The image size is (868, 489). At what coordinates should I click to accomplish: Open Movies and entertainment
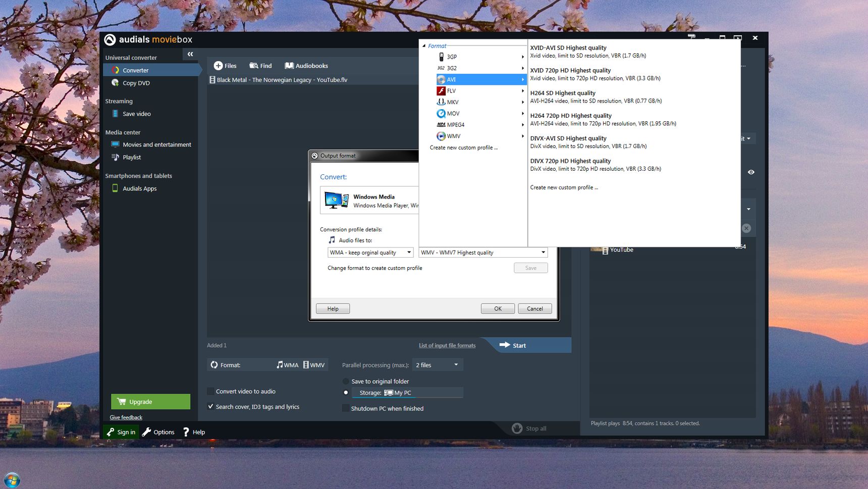(151, 144)
